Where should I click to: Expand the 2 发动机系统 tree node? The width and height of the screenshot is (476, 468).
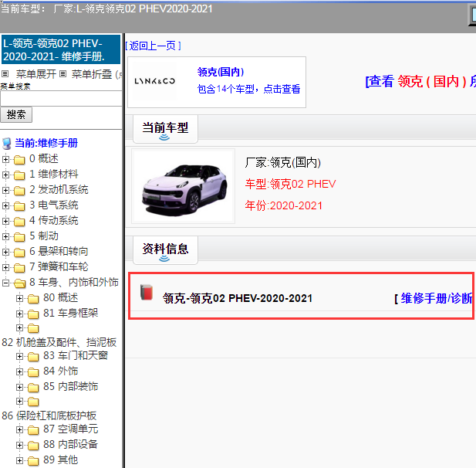pos(5,190)
